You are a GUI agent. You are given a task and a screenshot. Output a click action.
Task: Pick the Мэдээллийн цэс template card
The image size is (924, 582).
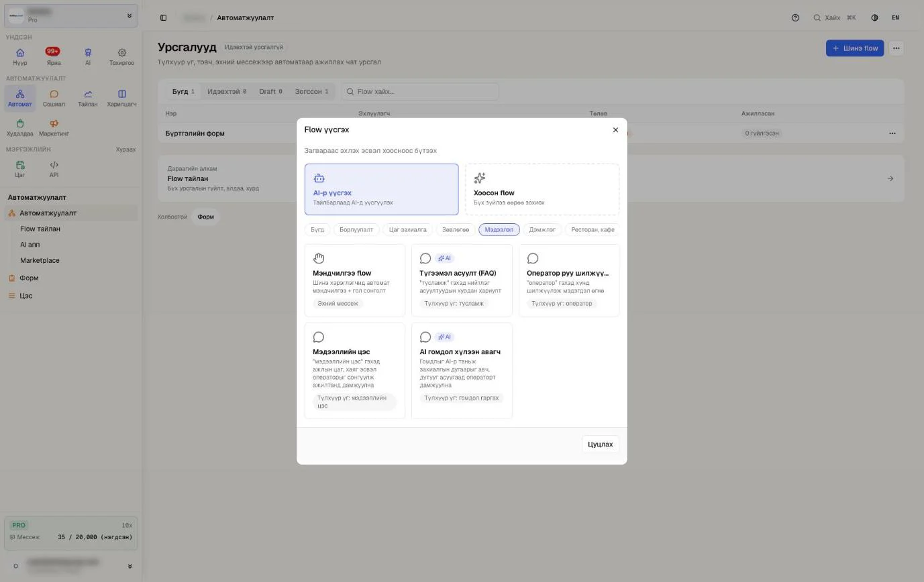[x=354, y=371]
